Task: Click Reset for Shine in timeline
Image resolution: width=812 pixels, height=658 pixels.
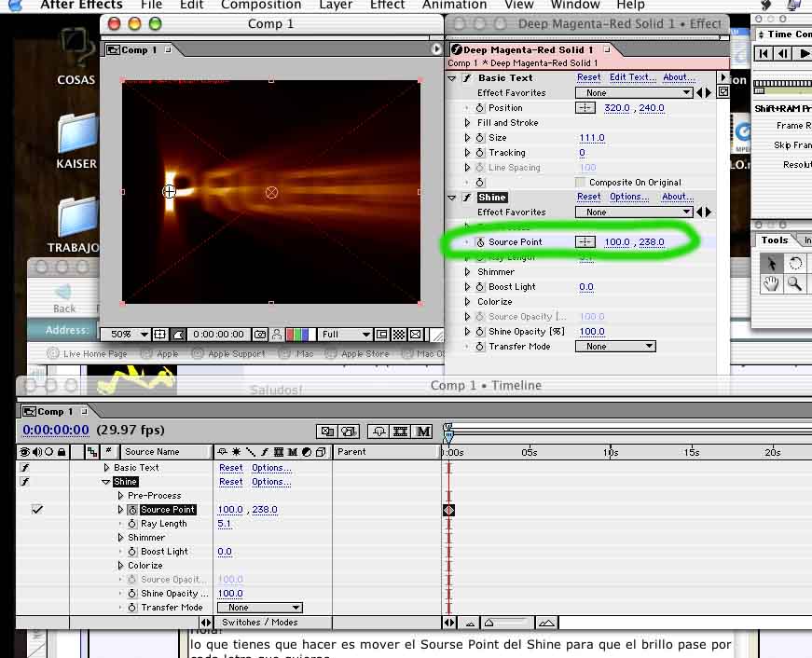Action: (230, 482)
